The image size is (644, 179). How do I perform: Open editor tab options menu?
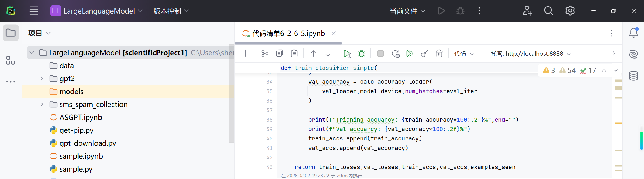(612, 33)
